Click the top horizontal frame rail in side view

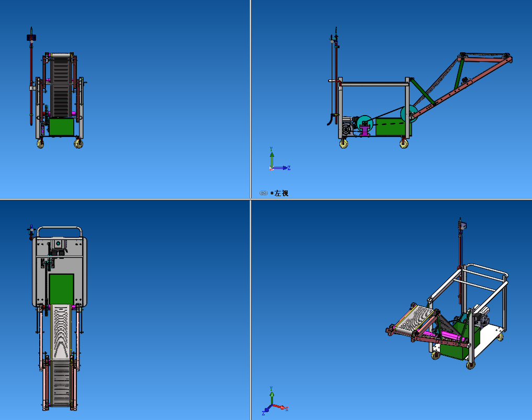[374, 84]
